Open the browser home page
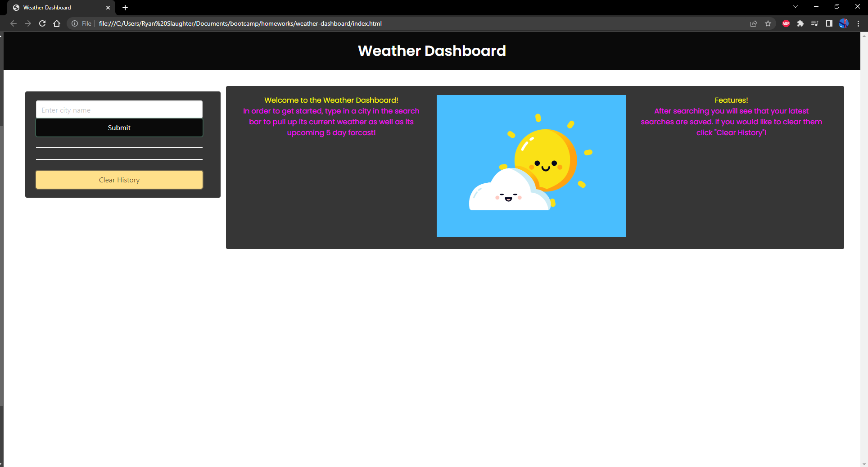 click(x=57, y=23)
